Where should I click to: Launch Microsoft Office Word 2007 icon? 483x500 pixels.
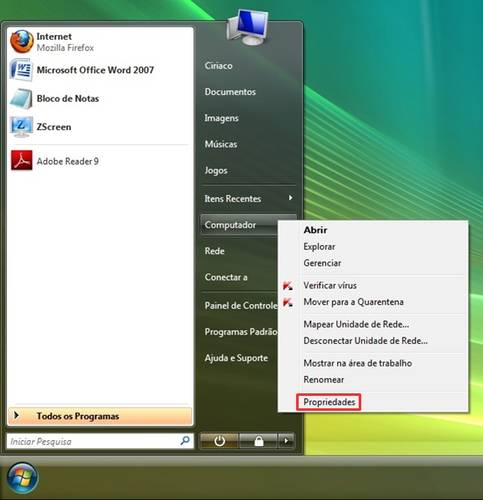21,70
